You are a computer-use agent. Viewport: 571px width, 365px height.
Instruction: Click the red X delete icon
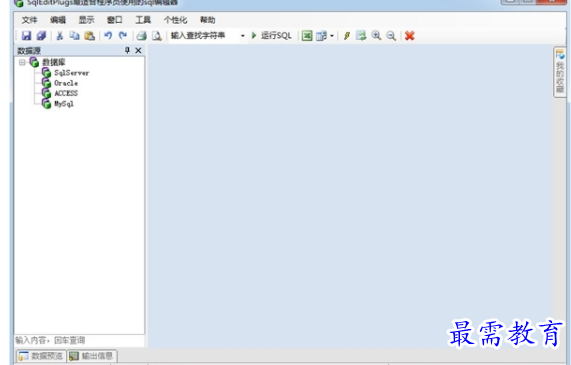[x=410, y=36]
